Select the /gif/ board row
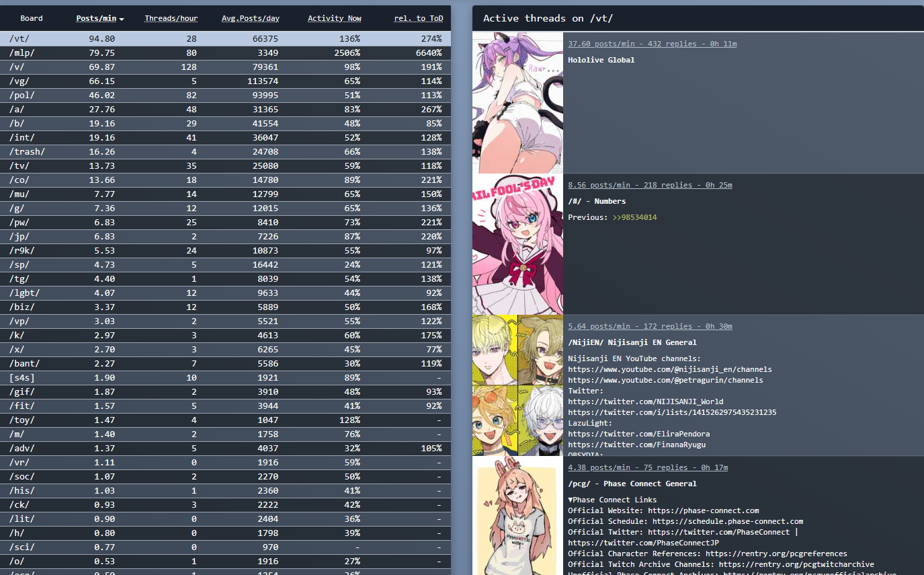Screen dimensions: 924x575 click(x=226, y=391)
